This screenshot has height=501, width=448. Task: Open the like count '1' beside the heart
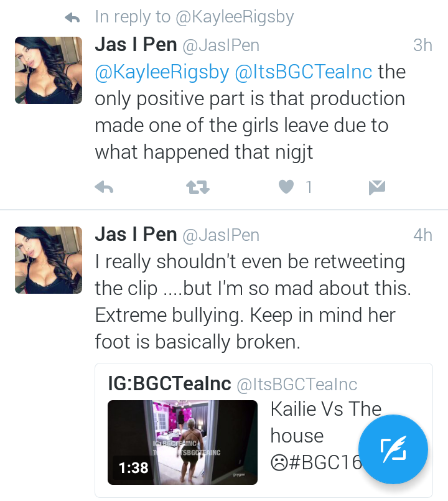click(x=309, y=187)
